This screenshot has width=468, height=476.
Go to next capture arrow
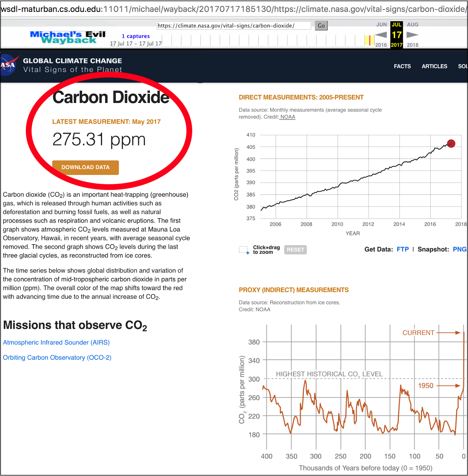tap(412, 35)
